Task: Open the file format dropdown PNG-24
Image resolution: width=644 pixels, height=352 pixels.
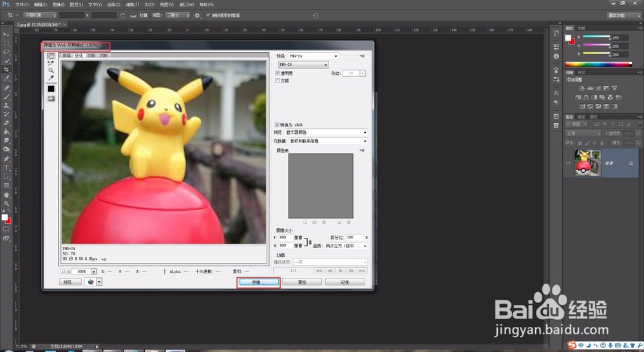Action: click(303, 64)
